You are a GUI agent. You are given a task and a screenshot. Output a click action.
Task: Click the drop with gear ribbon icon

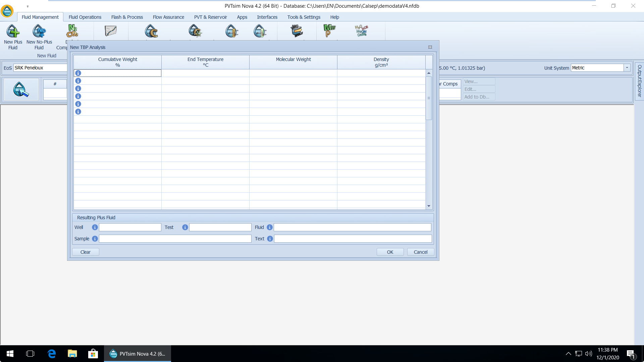point(195,31)
